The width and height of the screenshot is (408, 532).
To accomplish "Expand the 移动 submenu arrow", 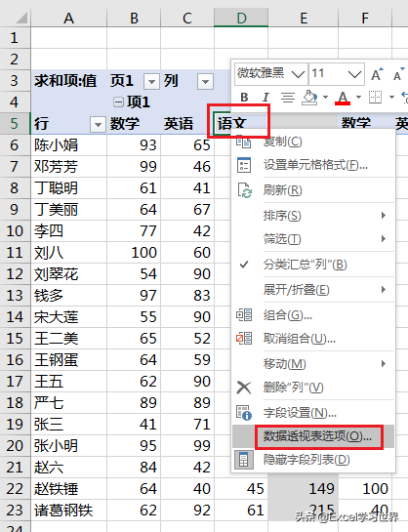I will pos(384,364).
